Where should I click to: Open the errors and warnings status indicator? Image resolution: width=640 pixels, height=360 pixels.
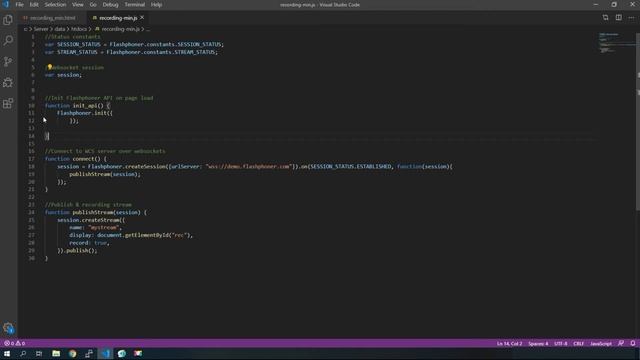[14, 343]
